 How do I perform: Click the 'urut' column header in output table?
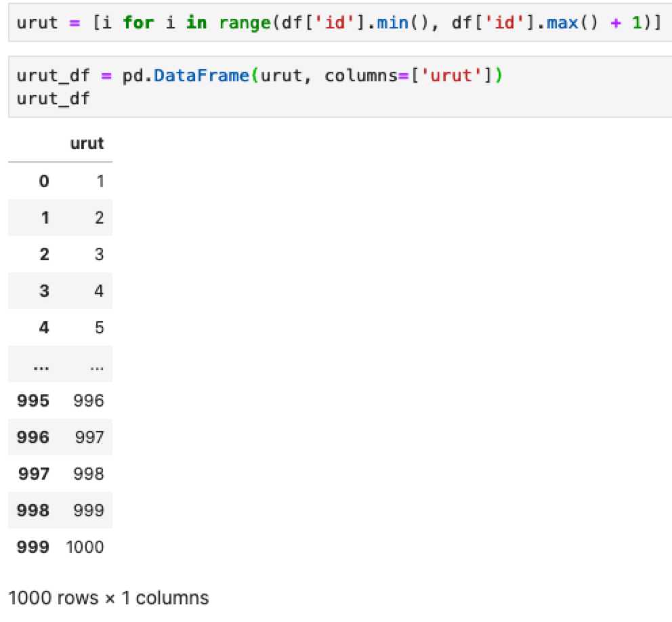87,144
